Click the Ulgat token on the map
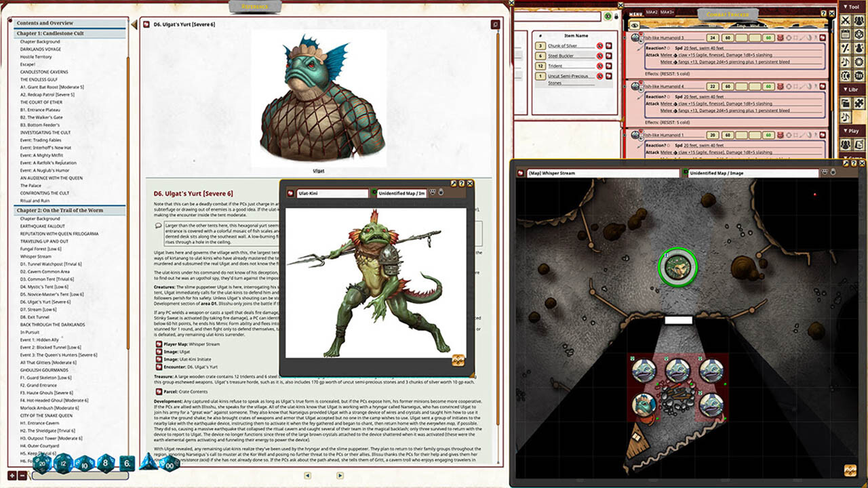Viewport: 868px width, 488px height. pos(677,267)
